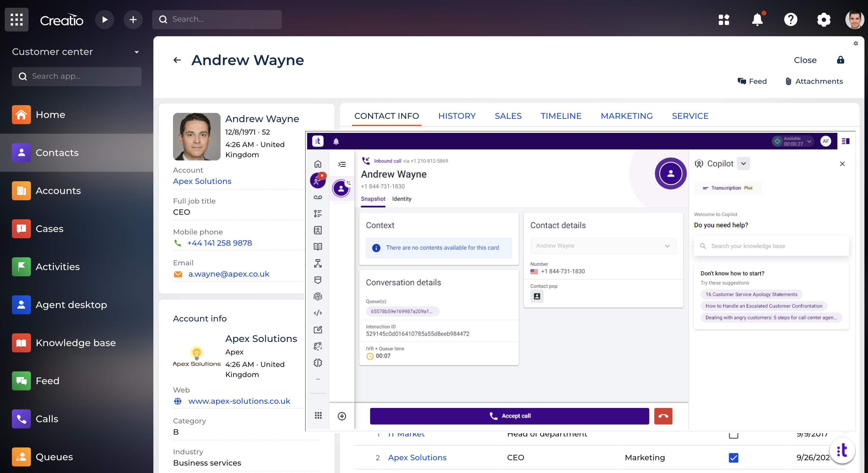Open the Talkdesk conversations icon with red badge
The width and height of the screenshot is (868, 473).
[x=317, y=181]
